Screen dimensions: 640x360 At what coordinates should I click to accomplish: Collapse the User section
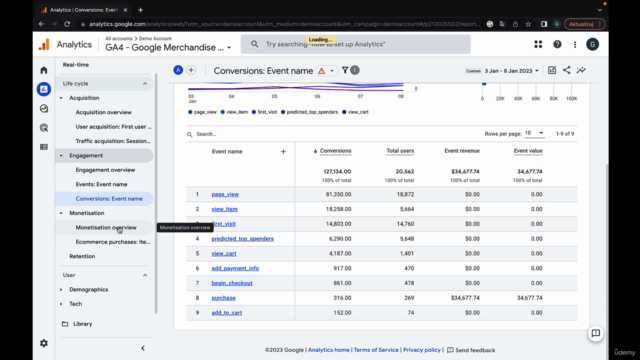145,275
